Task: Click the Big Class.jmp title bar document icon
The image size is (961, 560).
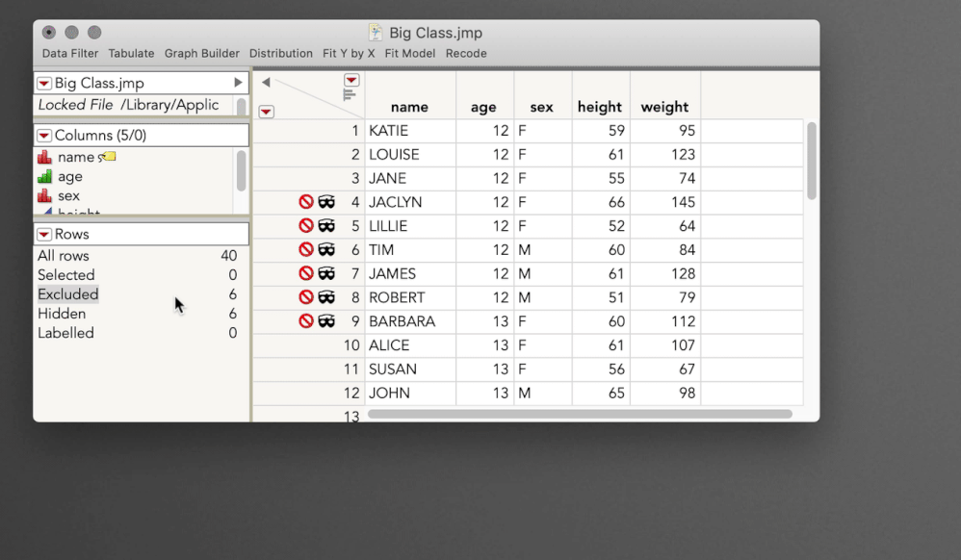Action: (x=376, y=33)
